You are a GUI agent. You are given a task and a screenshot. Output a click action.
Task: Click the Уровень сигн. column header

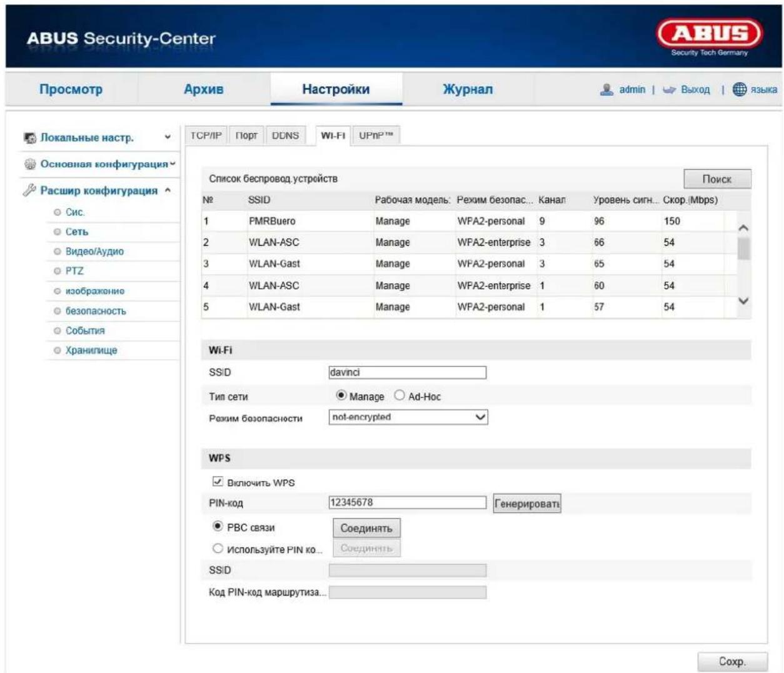[626, 200]
